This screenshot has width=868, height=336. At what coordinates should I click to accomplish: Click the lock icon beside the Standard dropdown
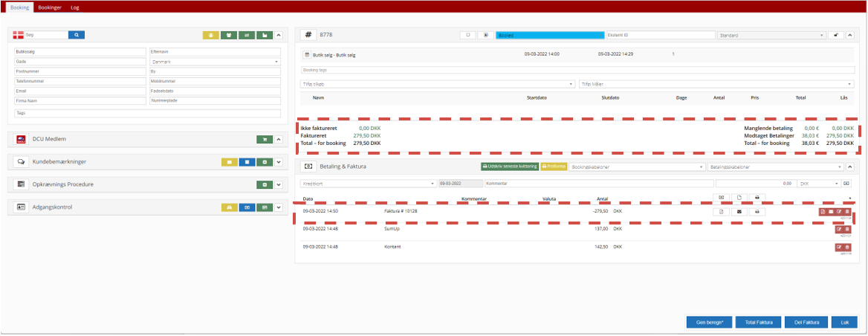pyautogui.click(x=837, y=35)
